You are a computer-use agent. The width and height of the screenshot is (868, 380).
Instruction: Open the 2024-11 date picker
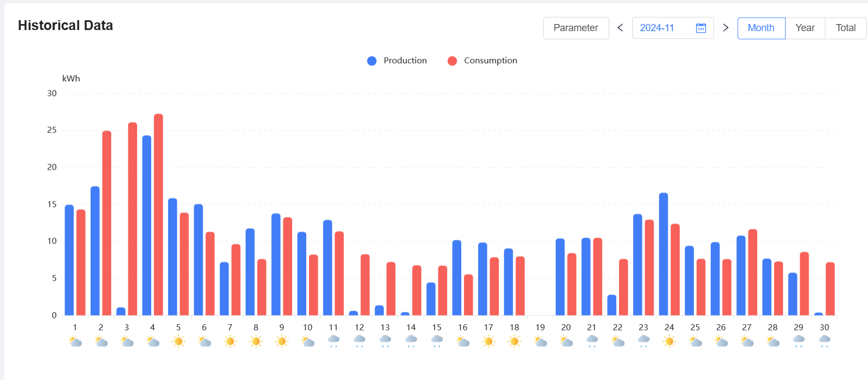click(x=663, y=28)
